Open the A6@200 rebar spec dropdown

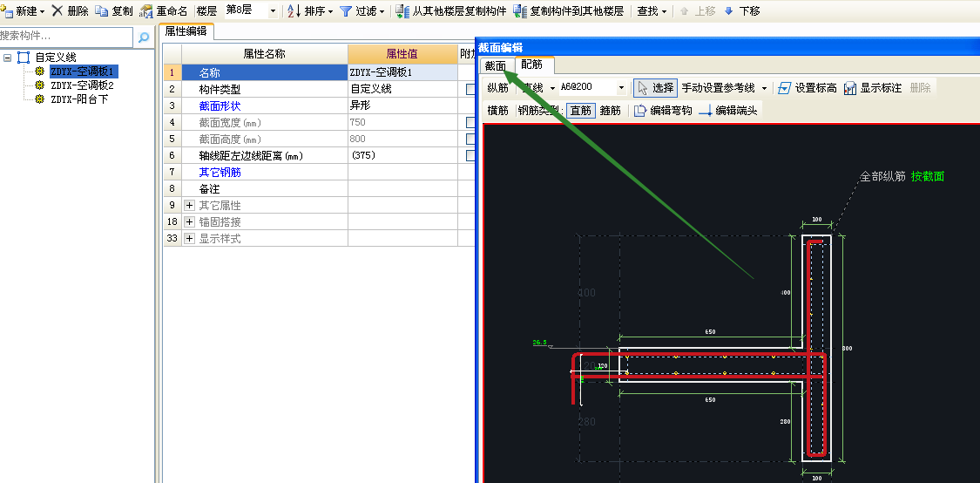[x=621, y=88]
